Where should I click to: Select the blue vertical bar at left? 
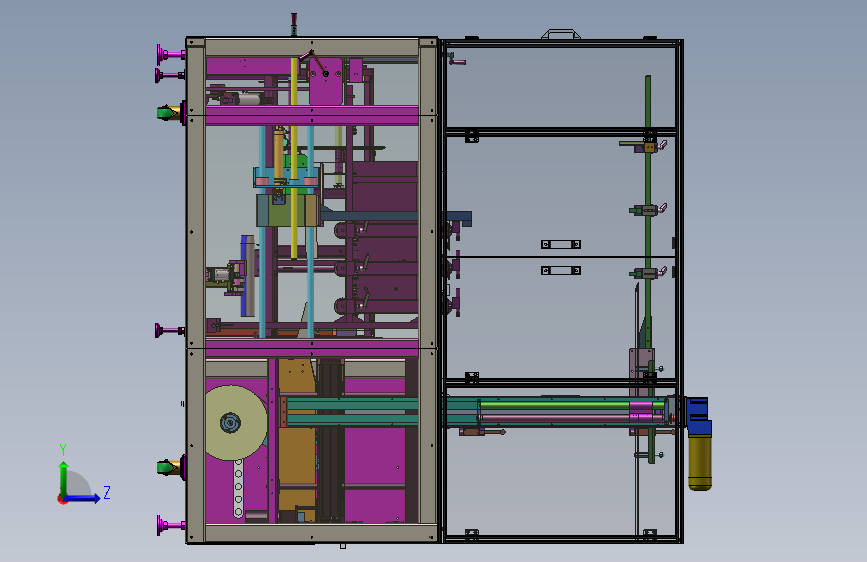[243, 275]
